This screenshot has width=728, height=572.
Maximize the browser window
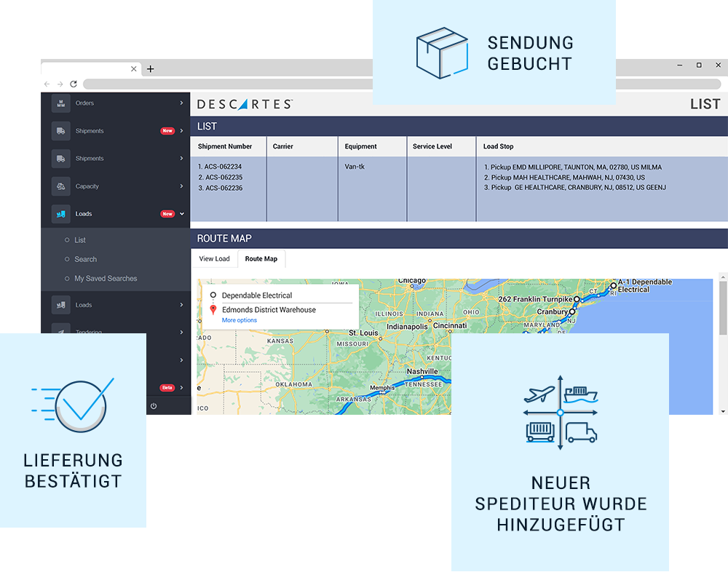click(x=699, y=65)
